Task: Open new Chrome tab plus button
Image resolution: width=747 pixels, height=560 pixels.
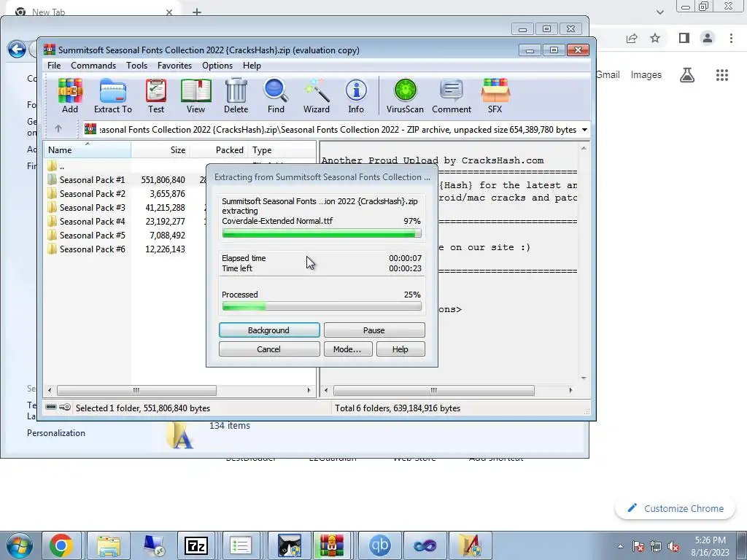Action: click(197, 12)
